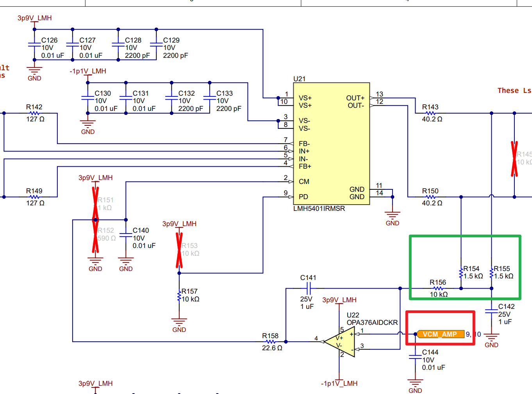Click the red X over R153
532x394 pixels.
tap(179, 250)
